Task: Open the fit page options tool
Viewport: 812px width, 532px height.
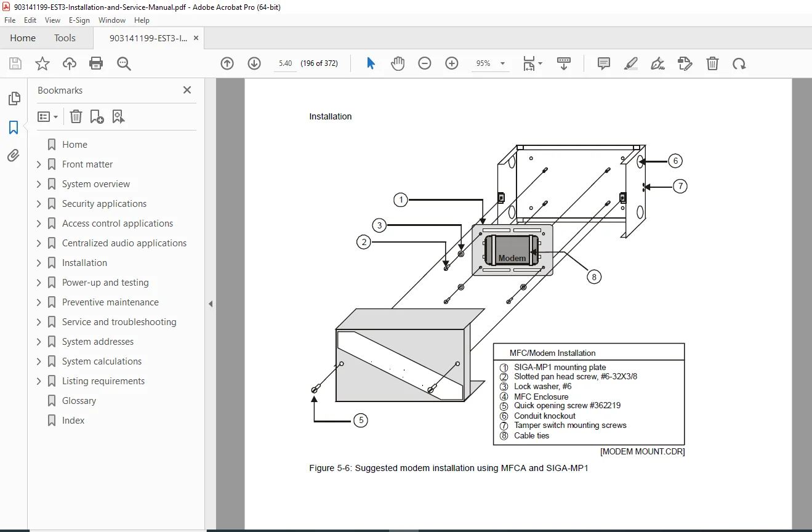Action: point(533,63)
